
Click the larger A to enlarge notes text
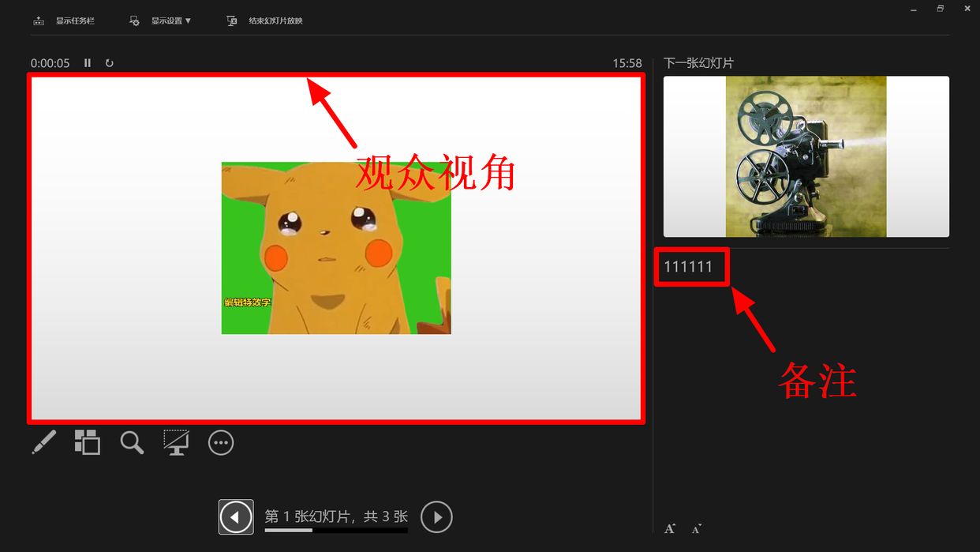pos(668,528)
